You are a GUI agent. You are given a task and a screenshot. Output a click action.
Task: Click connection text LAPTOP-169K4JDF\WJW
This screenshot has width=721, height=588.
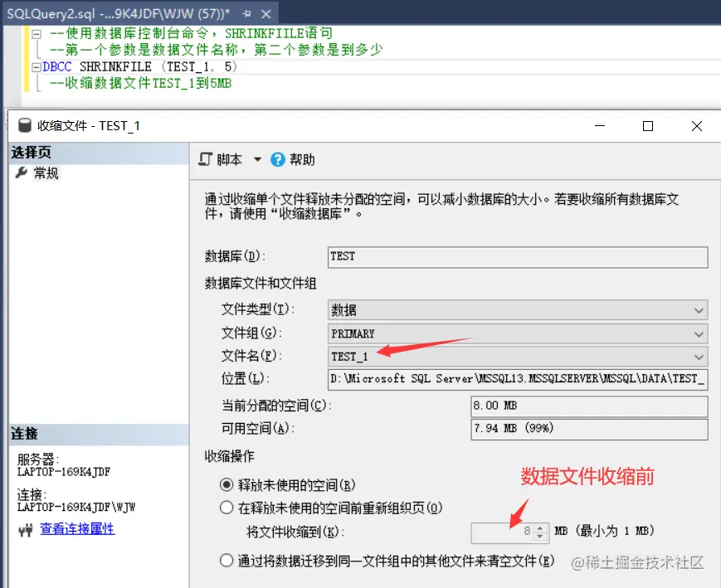pyautogui.click(x=76, y=507)
